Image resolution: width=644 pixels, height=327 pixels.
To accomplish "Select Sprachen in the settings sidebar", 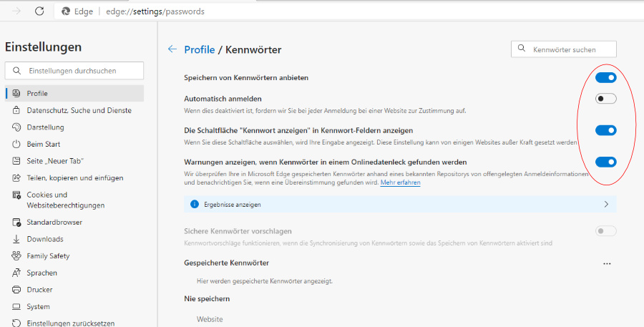I will [42, 273].
